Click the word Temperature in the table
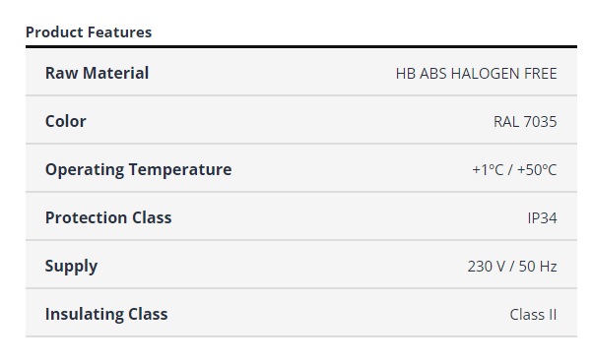Screen dimensions: 593x364 tap(180, 170)
